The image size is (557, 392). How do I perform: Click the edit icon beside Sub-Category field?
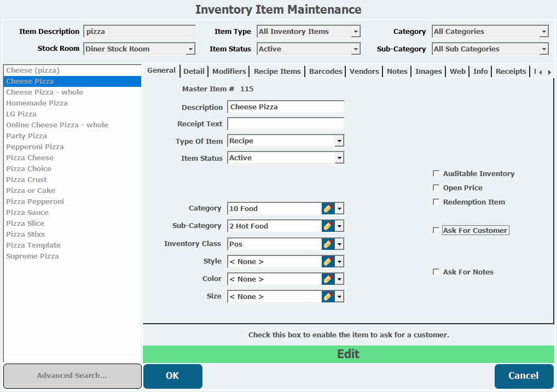pos(328,226)
